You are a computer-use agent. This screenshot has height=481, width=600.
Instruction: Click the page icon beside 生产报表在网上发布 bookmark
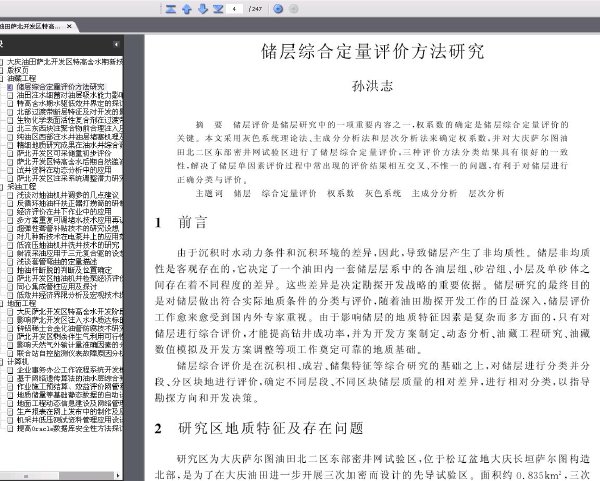pyautogui.click(x=10, y=412)
